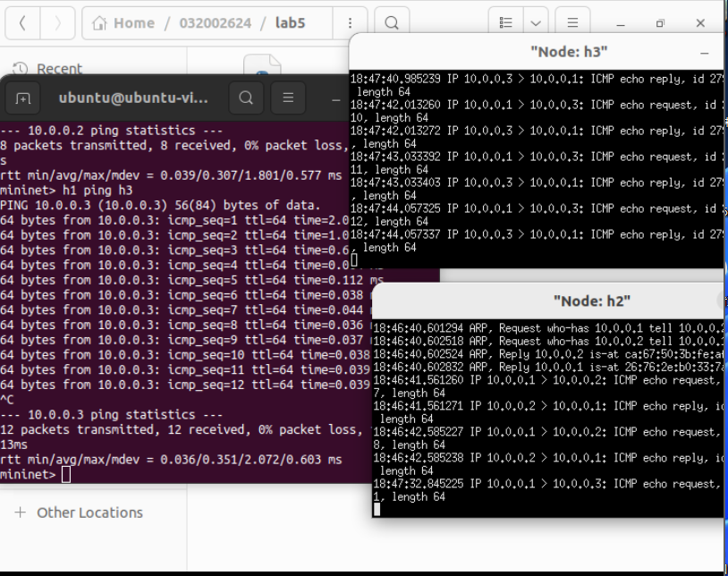Minimize the file manager window
The height and width of the screenshot is (576, 728).
click(x=621, y=23)
